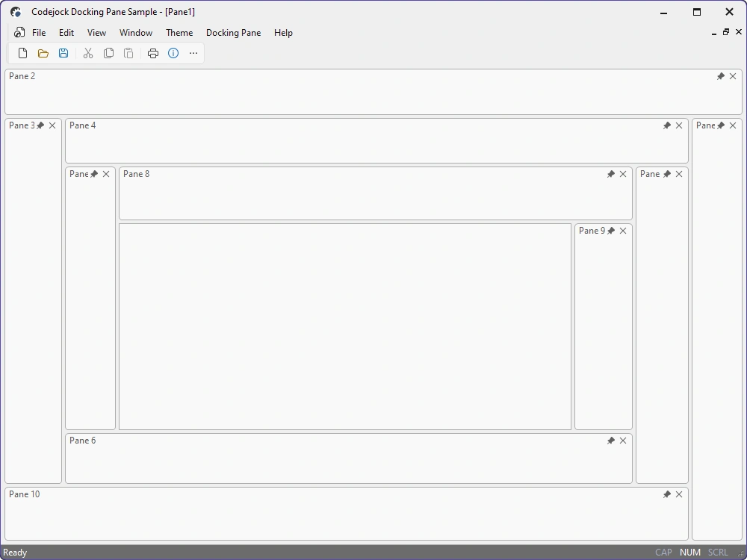
Task: Click the NUM indicator in status bar
Action: (689, 553)
